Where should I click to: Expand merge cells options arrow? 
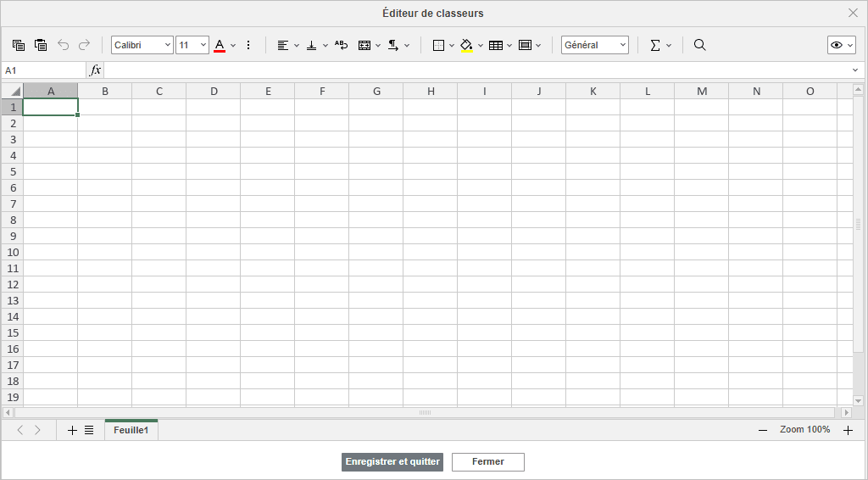(x=378, y=46)
